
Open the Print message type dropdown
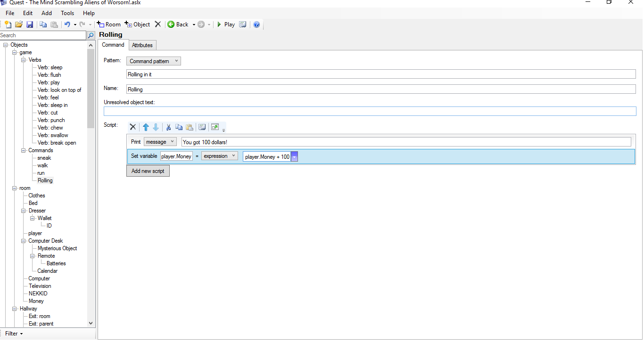coord(160,142)
